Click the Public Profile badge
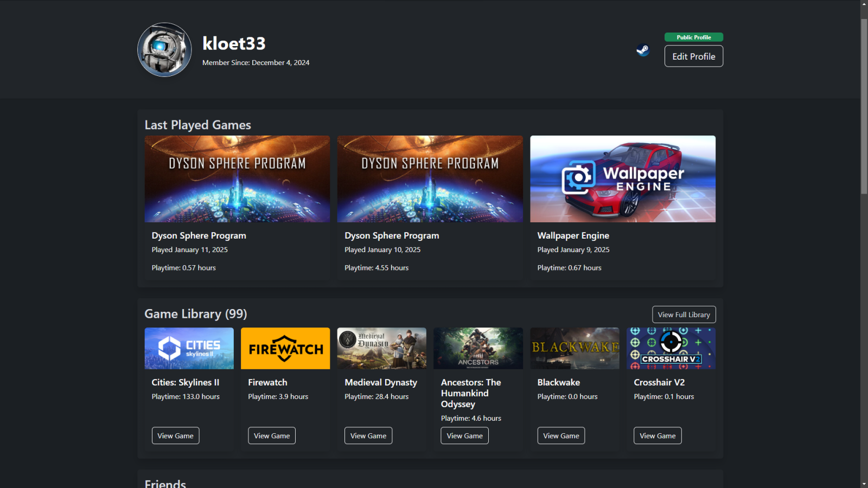 693,37
